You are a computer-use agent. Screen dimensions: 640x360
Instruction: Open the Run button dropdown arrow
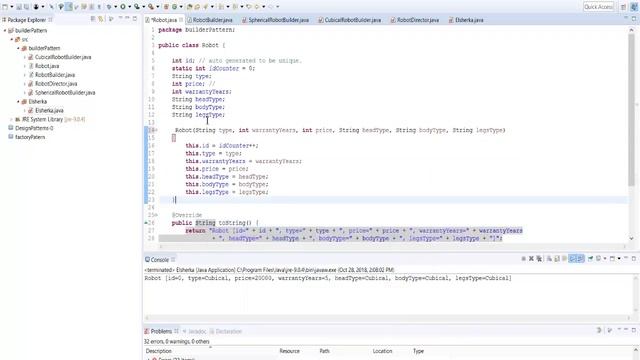tap(130, 7)
